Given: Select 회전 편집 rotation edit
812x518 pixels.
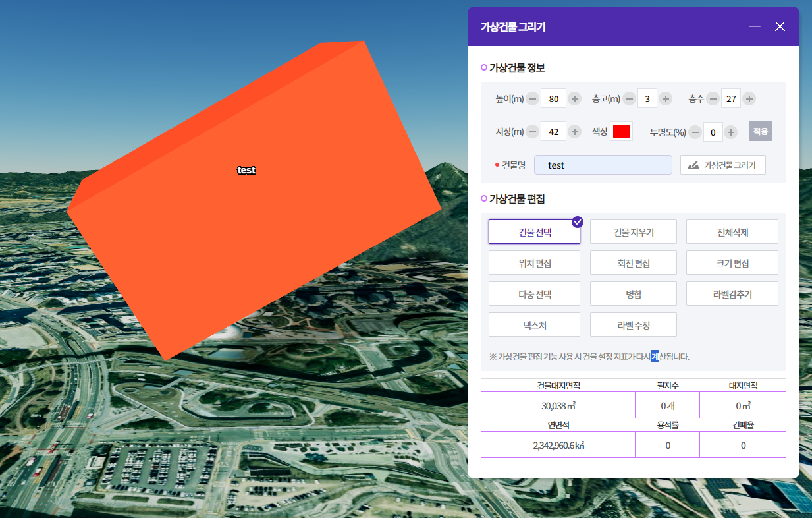Looking at the screenshot, I should 634,263.
